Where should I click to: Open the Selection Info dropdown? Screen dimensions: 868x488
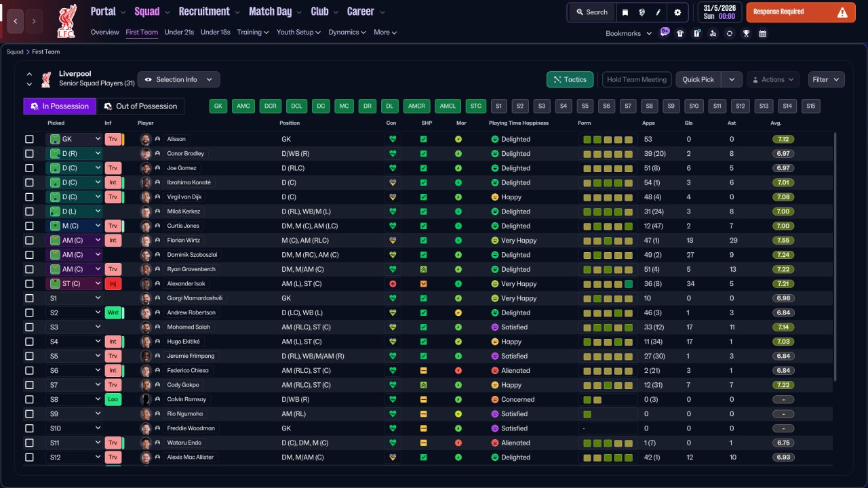[178, 79]
